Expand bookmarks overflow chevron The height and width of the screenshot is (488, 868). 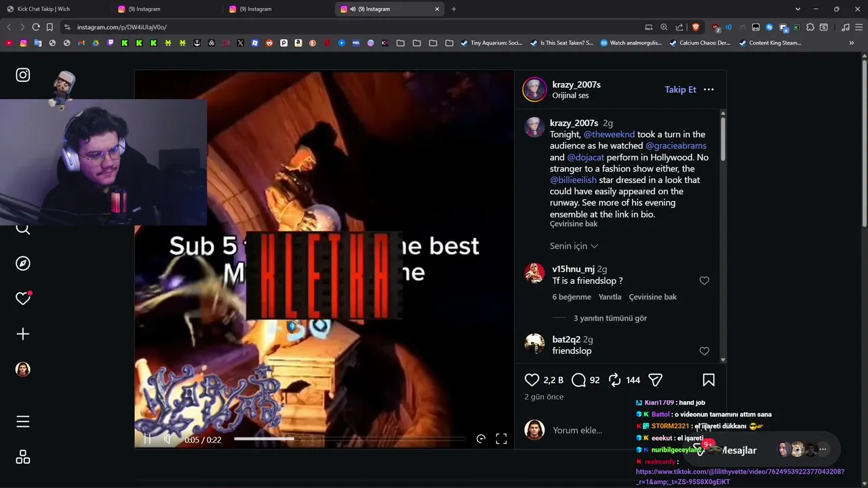(852, 43)
